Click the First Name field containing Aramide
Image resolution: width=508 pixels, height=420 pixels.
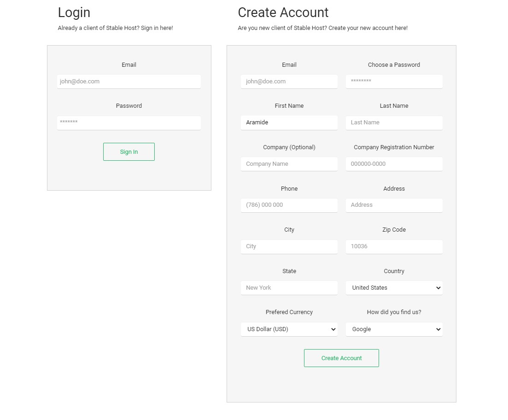click(289, 122)
